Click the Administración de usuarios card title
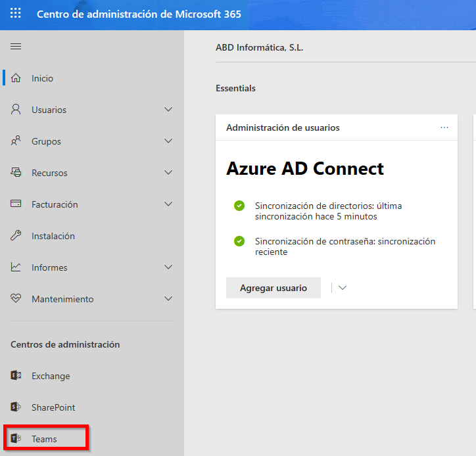The image size is (476, 456). pyautogui.click(x=283, y=127)
